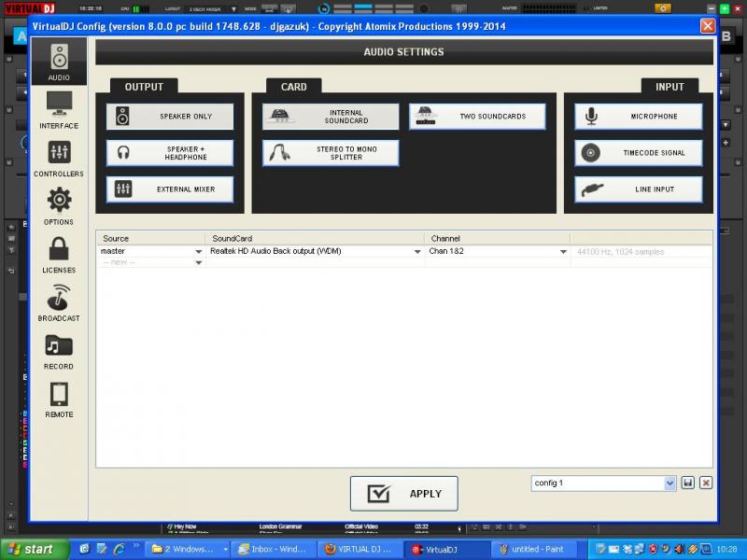Switch to untitled - Paint taskbar item
The height and width of the screenshot is (560, 747).
(x=533, y=549)
